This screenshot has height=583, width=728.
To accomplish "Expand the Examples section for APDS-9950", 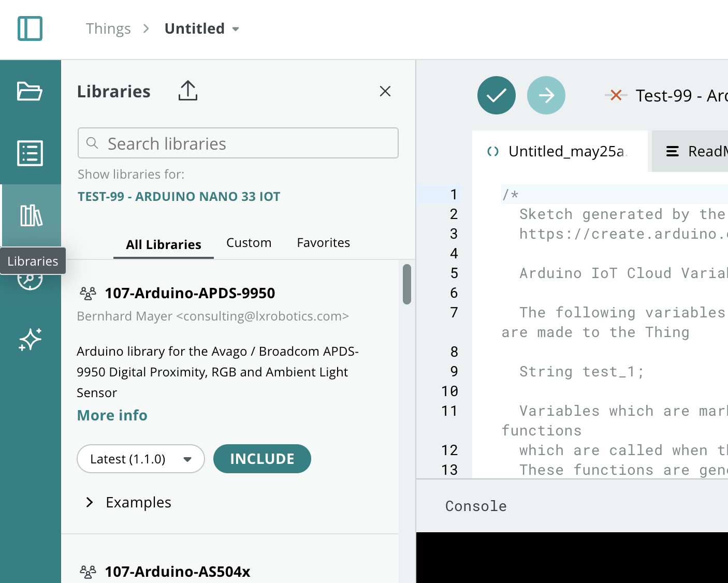I will [x=127, y=502].
